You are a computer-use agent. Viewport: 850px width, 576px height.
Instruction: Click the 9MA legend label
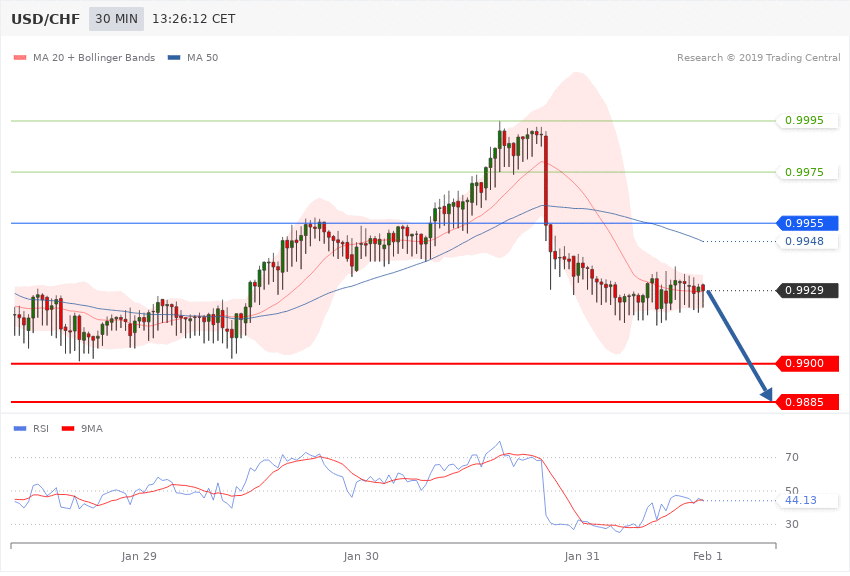(92, 429)
